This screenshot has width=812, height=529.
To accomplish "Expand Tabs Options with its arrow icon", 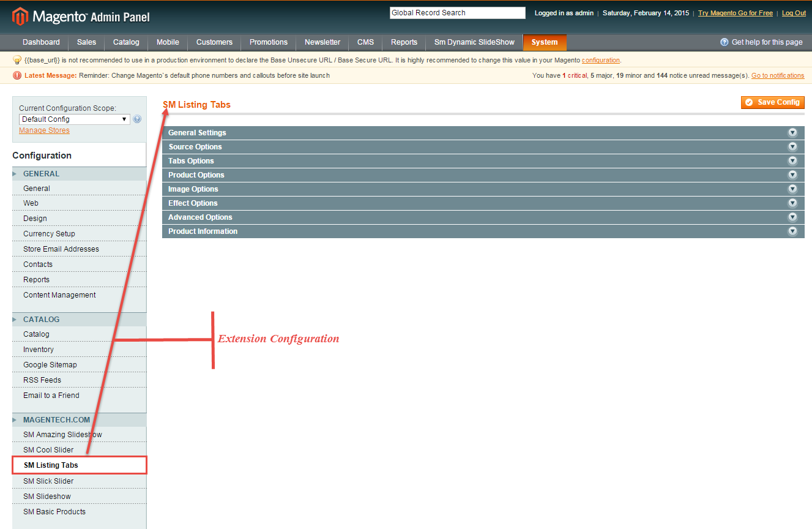I will (x=792, y=161).
